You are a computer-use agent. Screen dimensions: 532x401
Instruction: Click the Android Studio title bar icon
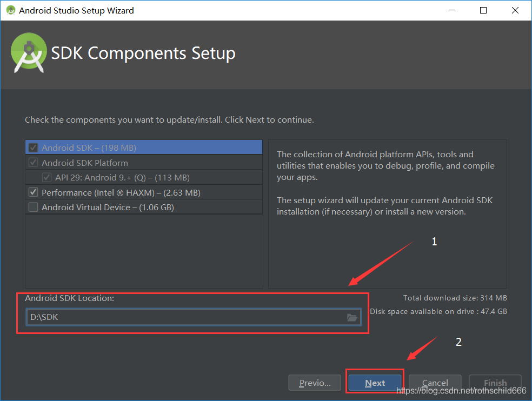[x=10, y=10]
